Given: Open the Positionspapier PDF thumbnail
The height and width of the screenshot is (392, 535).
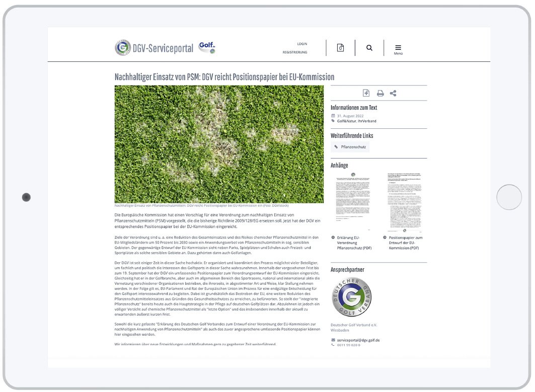Looking at the screenshot, I should coord(405,201).
